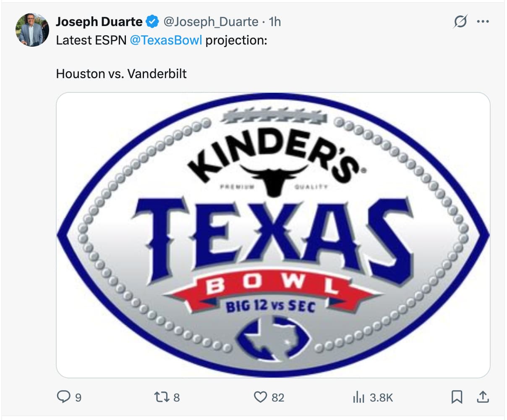The width and height of the screenshot is (507, 420).
Task: Click the Grok slashed-circle icon
Action: click(460, 21)
